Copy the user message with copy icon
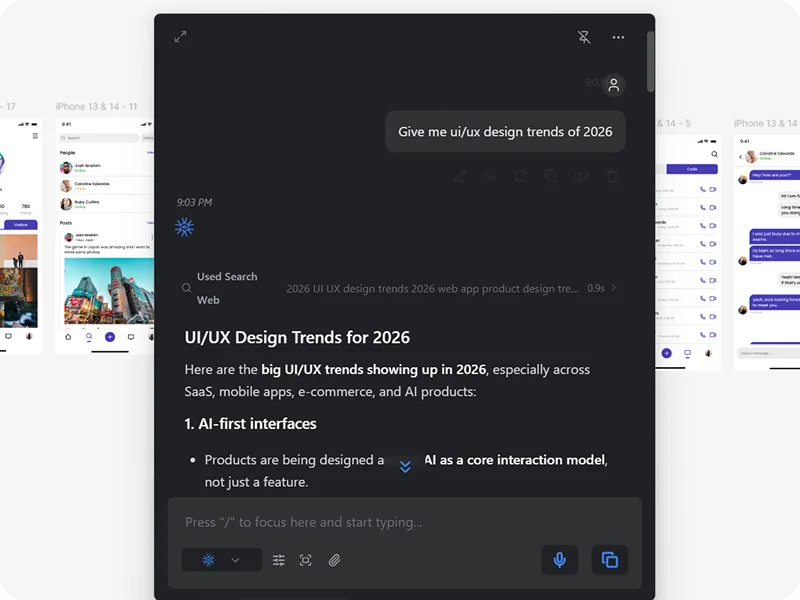 tap(551, 176)
